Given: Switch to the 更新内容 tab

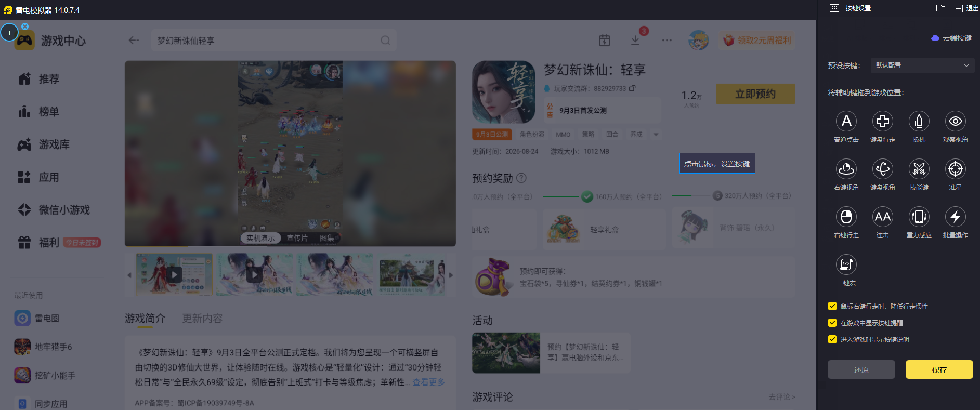Looking at the screenshot, I should (x=202, y=319).
